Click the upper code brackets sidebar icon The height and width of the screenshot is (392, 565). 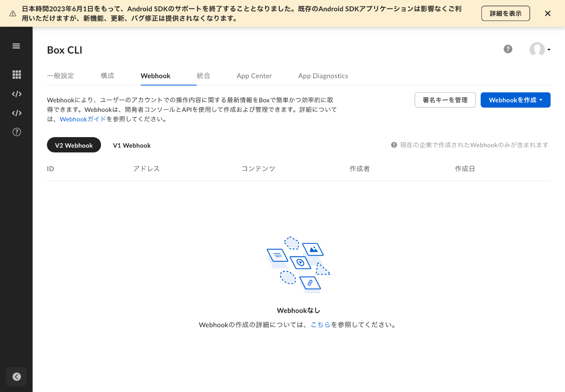(x=17, y=94)
